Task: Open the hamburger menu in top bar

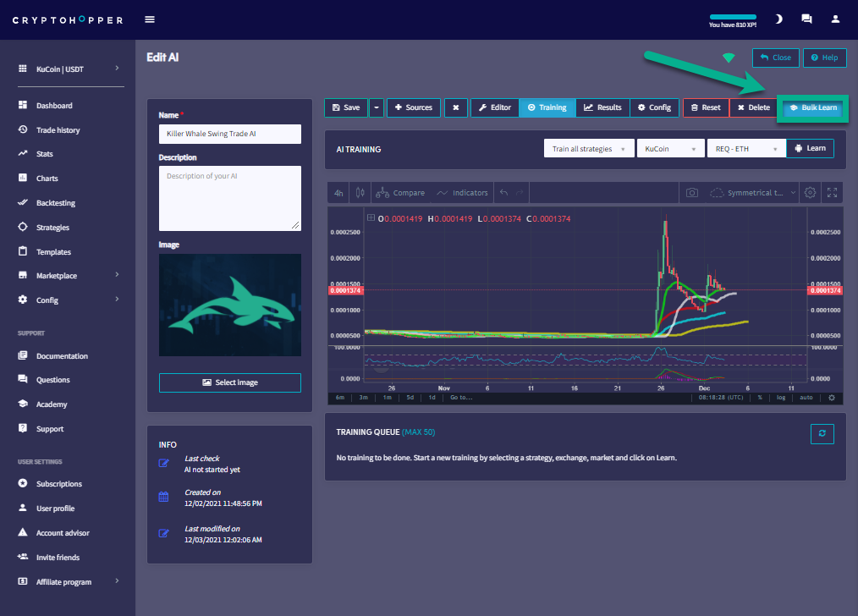Action: tap(150, 19)
